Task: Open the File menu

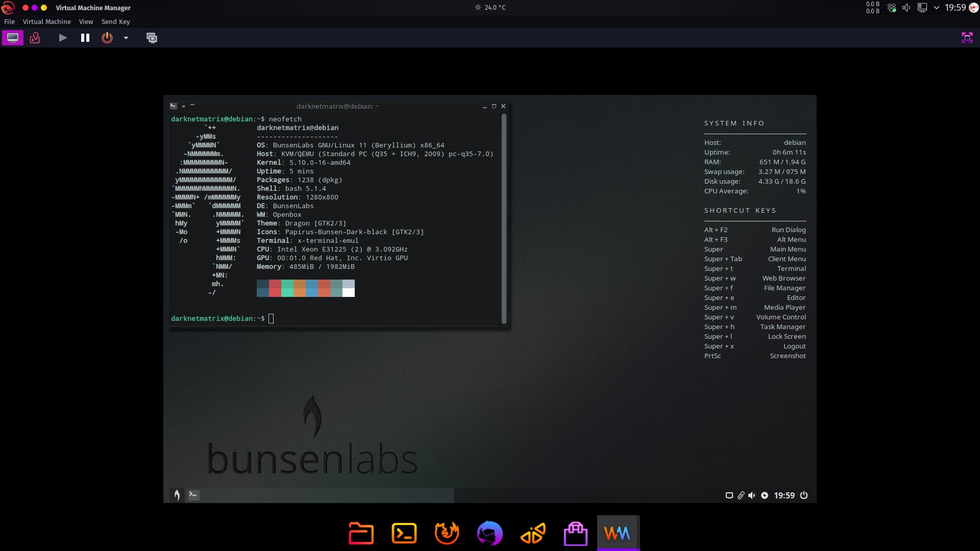Action: [10, 21]
